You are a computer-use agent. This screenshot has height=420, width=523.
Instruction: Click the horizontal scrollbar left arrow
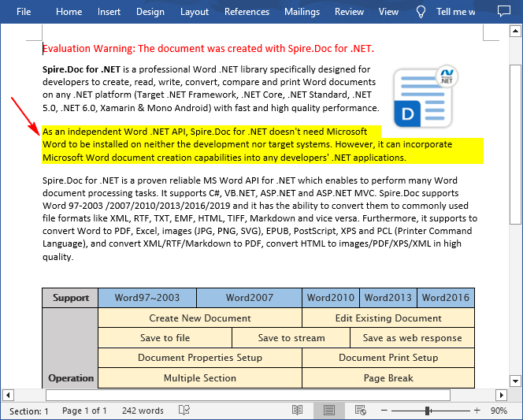point(8,396)
